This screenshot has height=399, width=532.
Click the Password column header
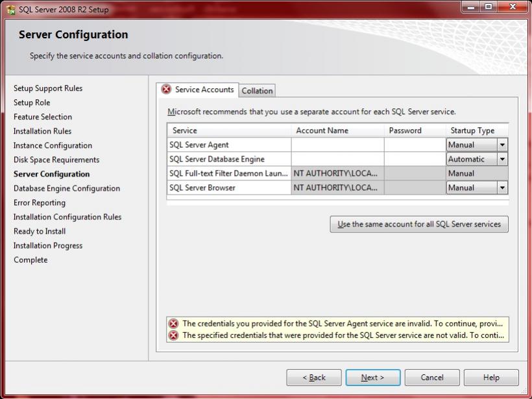click(415, 130)
